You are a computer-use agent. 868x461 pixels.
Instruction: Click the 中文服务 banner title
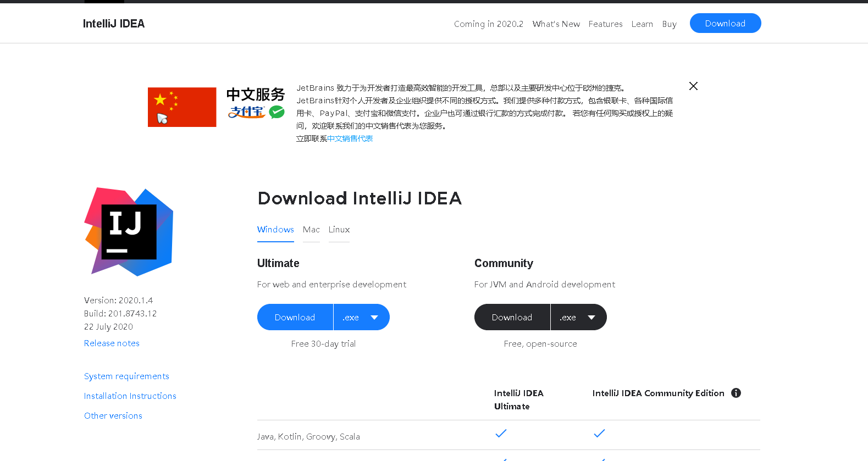(x=256, y=95)
